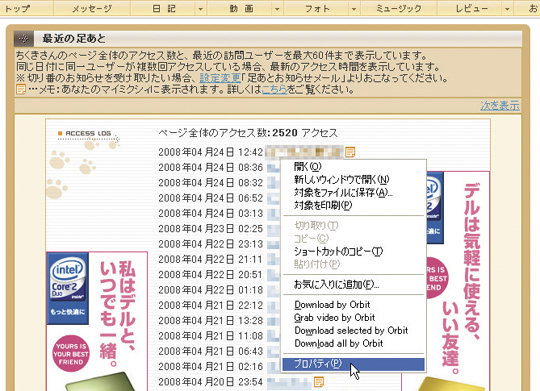Open the フォト dropdown arrow
Viewport: 540px width, 391px height.
[x=354, y=9]
